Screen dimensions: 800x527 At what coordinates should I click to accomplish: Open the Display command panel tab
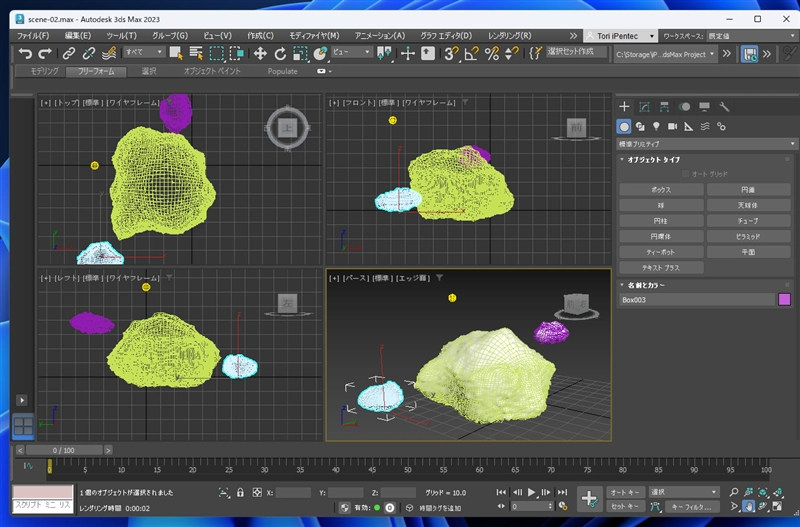click(x=705, y=107)
